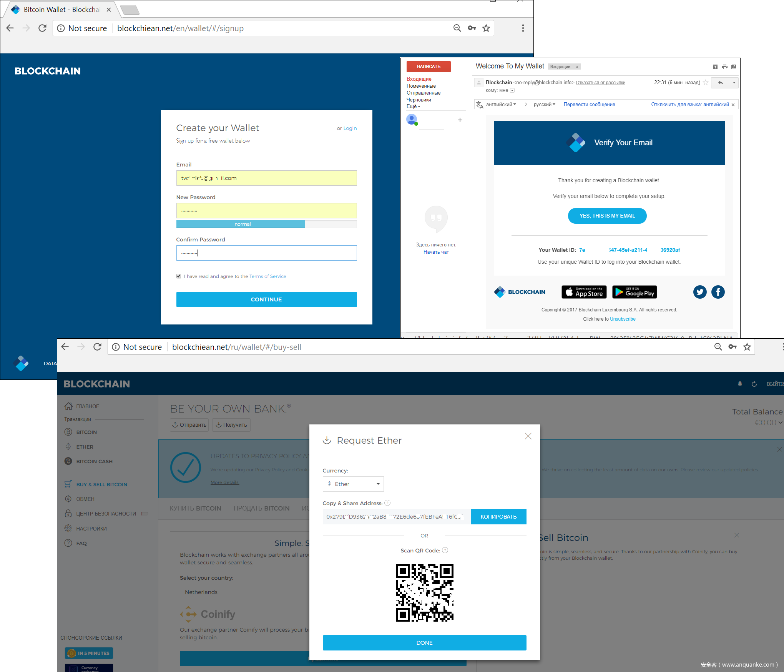Viewport: 784px width, 672px height.
Task: Click the zoom magnifier in the buy-sell address bar
Action: (718, 347)
